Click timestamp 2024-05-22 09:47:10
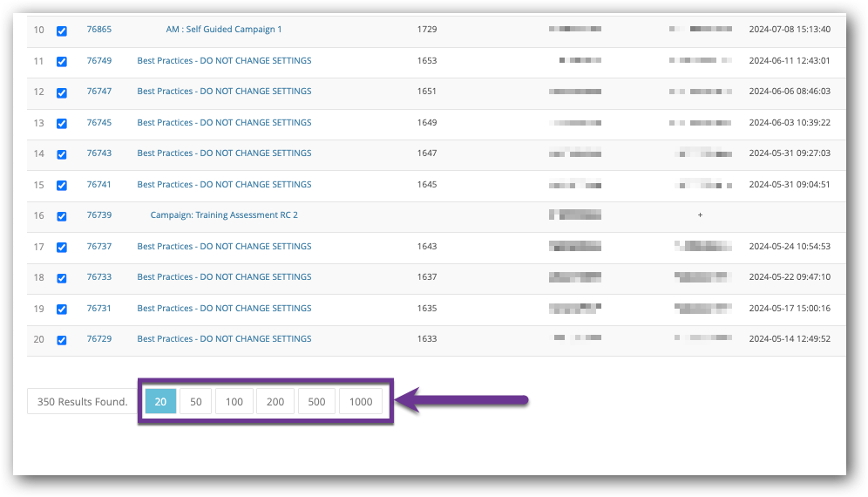 click(x=790, y=276)
